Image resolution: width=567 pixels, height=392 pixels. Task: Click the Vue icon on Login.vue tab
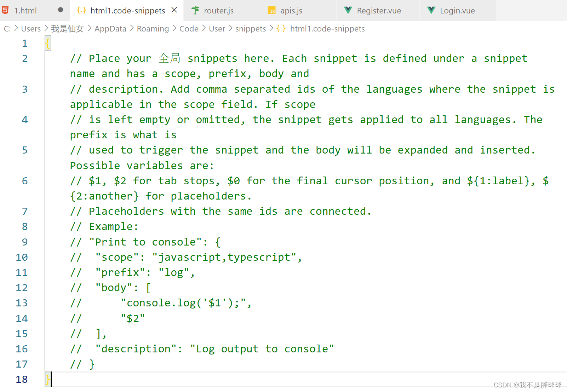click(431, 10)
